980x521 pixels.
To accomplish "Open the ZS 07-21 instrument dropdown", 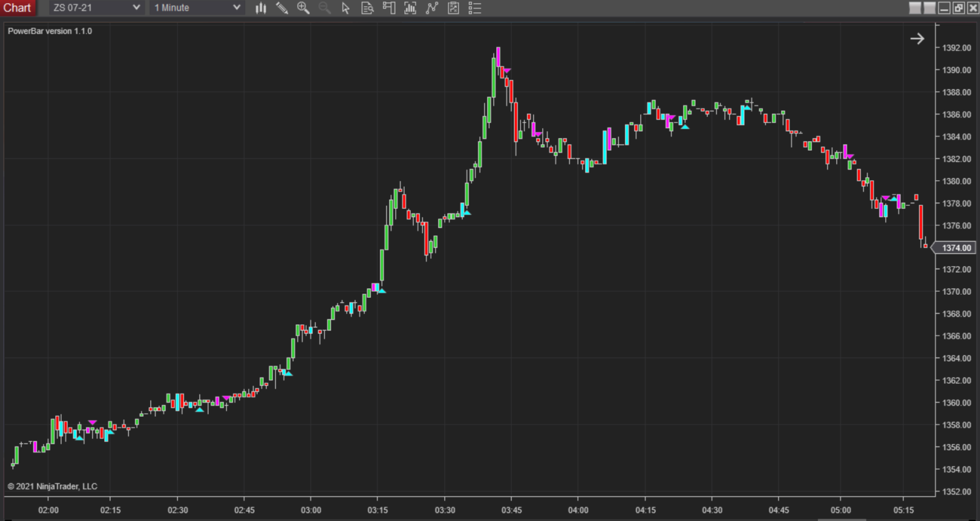I will point(97,8).
